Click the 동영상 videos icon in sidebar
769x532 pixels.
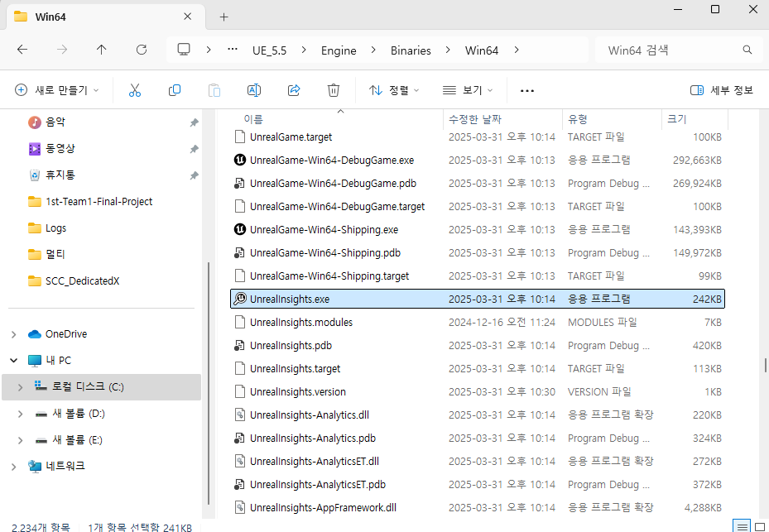click(34, 149)
